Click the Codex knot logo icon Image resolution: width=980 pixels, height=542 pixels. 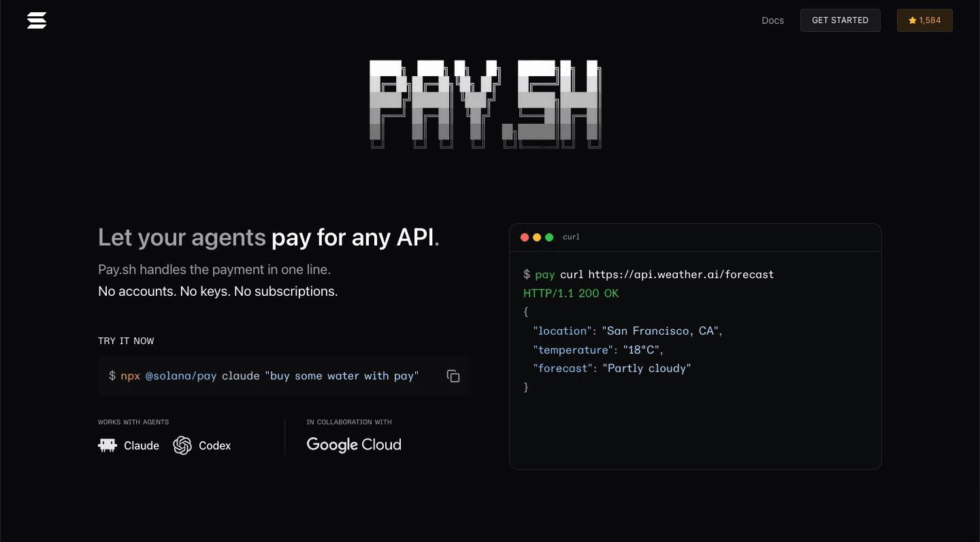tap(182, 445)
